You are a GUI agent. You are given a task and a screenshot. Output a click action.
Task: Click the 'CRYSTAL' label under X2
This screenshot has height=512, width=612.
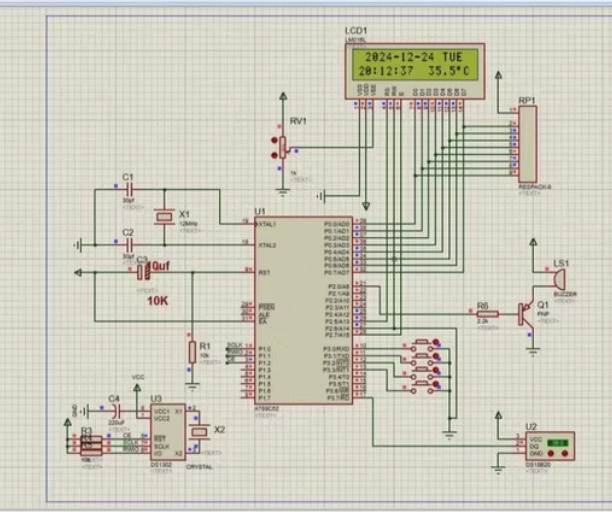(199, 467)
